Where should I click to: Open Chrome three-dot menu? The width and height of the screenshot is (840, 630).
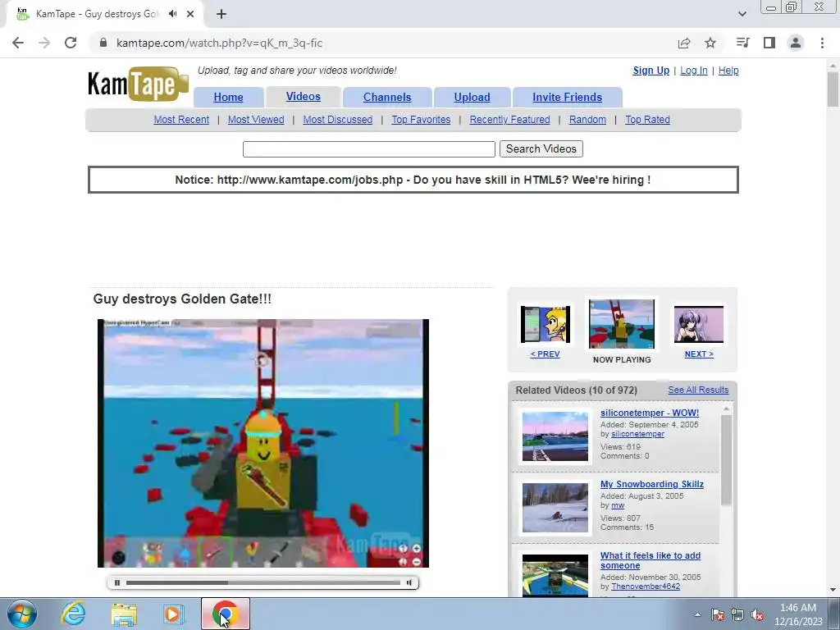click(x=822, y=43)
